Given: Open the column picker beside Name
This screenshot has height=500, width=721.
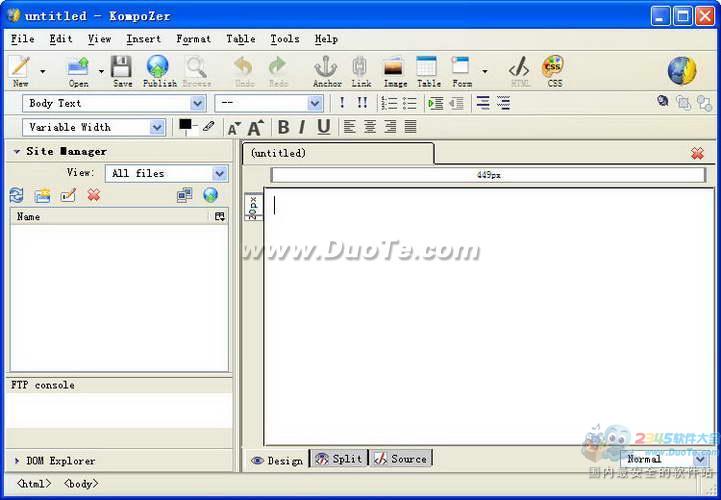Looking at the screenshot, I should 220,216.
